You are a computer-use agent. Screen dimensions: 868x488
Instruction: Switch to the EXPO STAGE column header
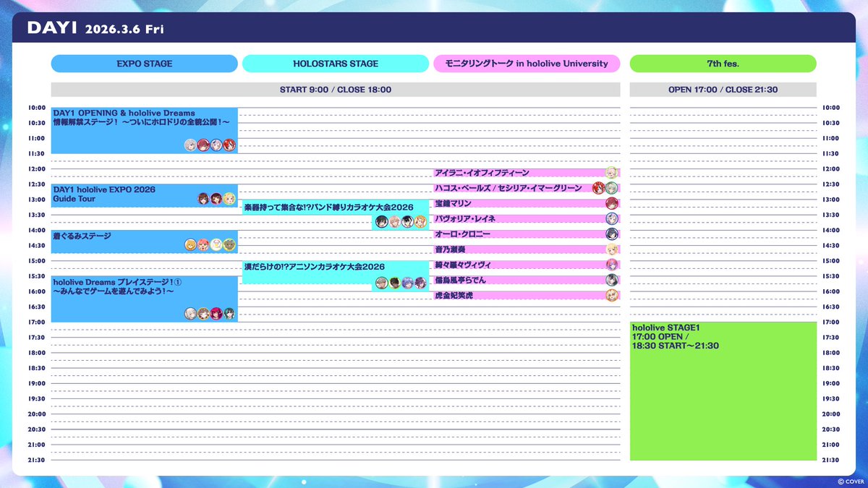click(x=143, y=64)
